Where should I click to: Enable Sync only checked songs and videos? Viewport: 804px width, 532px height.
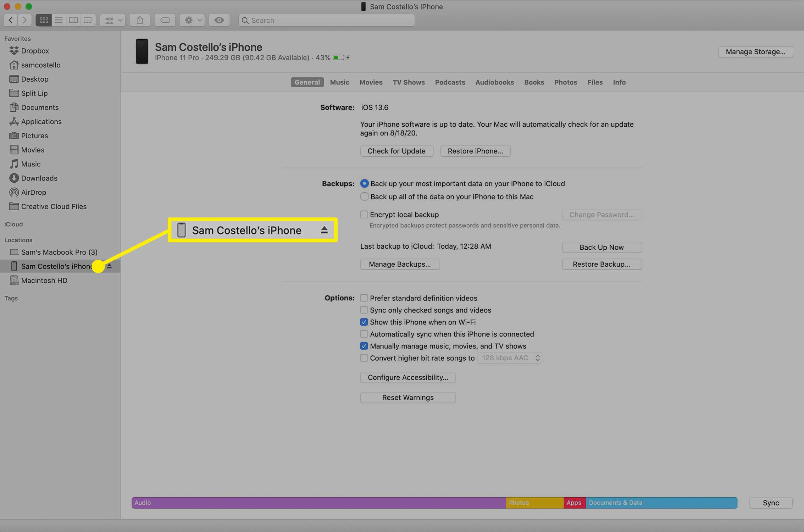364,310
